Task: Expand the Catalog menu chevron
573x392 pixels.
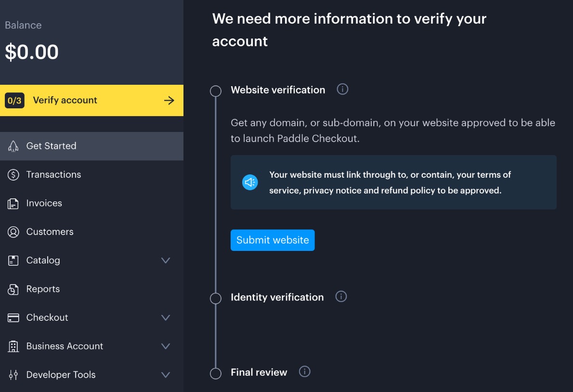Action: coord(166,261)
